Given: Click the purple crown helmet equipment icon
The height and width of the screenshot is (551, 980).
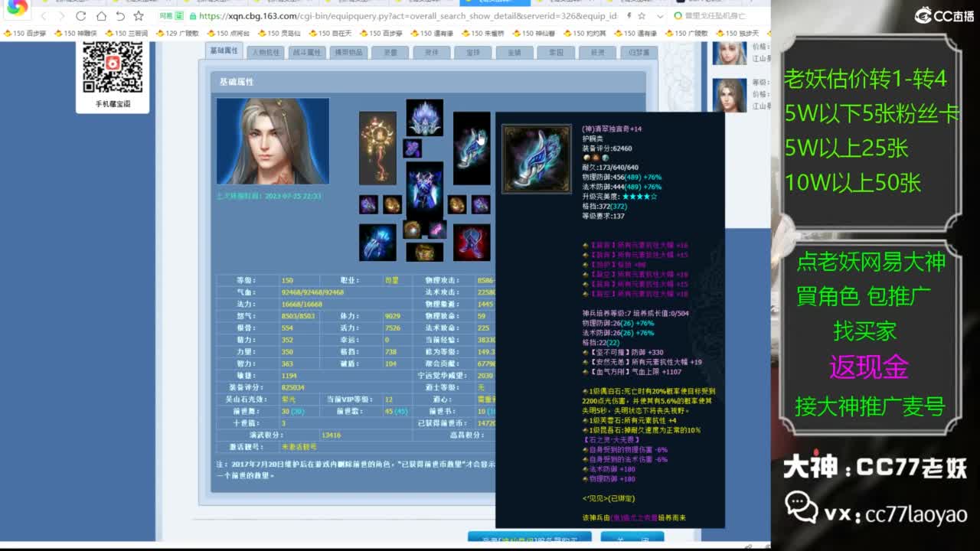Looking at the screenshot, I should coord(424,117).
